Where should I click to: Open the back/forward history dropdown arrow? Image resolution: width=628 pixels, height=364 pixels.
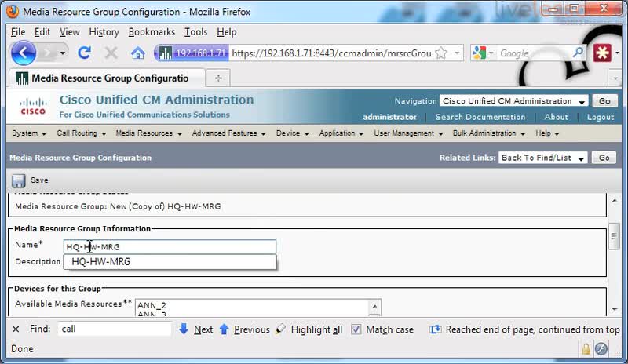pyautogui.click(x=63, y=53)
